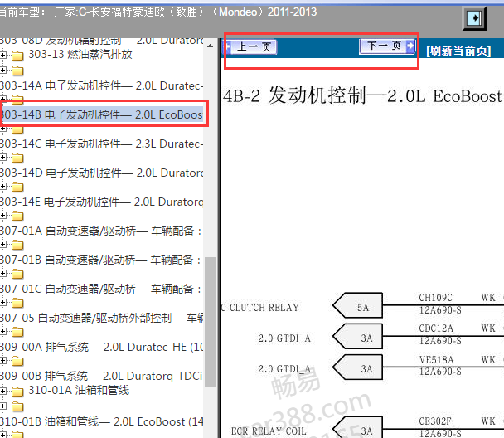Click the 3A connector on the VE518A wire
Screen dimensions: 504x438
[x=358, y=367]
